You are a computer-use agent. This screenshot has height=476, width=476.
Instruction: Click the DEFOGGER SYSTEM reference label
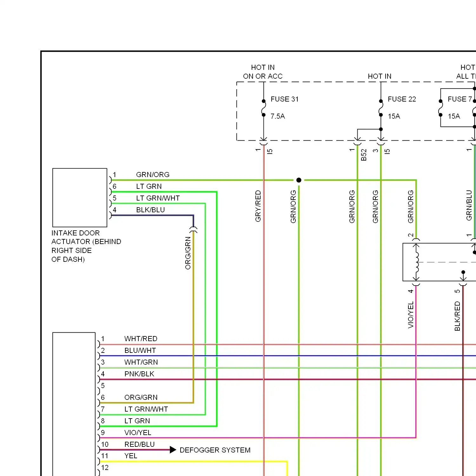point(215,450)
